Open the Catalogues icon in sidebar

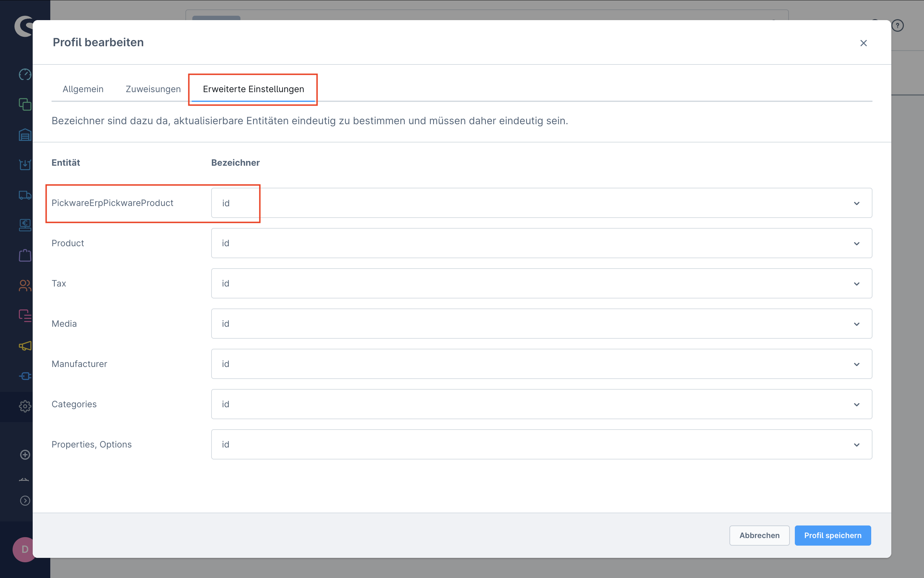click(25, 104)
